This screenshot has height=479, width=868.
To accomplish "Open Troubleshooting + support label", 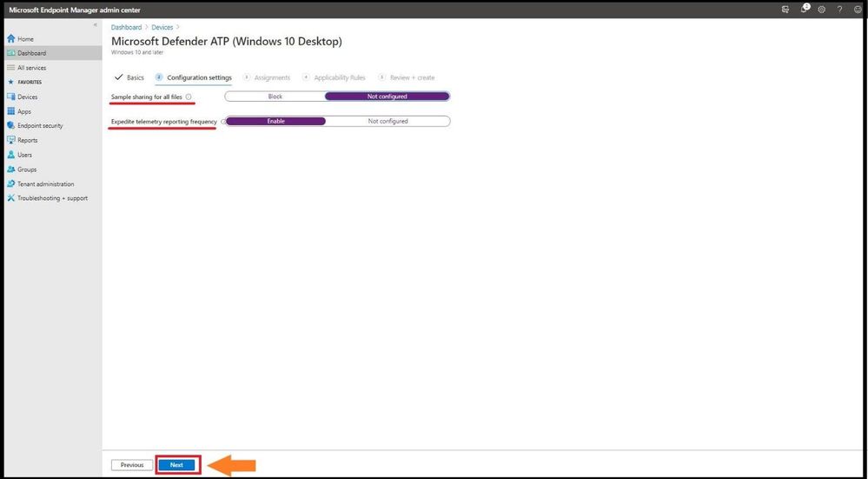I will (x=53, y=198).
